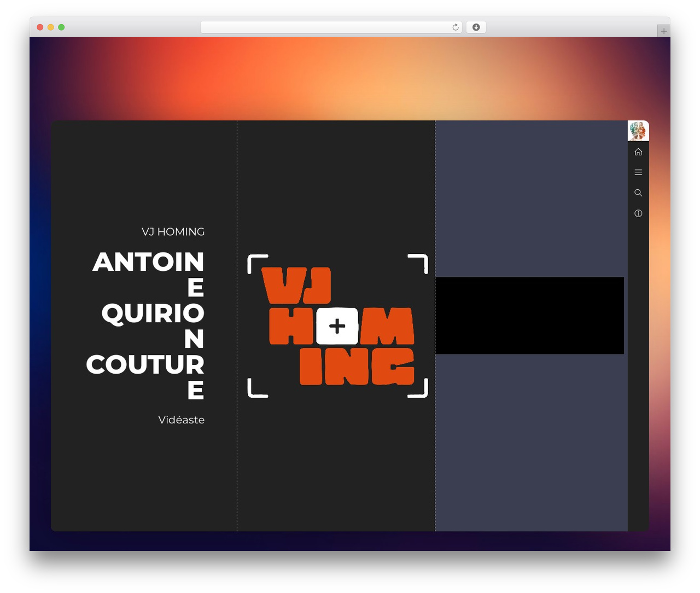Open the home icon in sidebar
Screen dimensions: 700x593
coord(638,152)
